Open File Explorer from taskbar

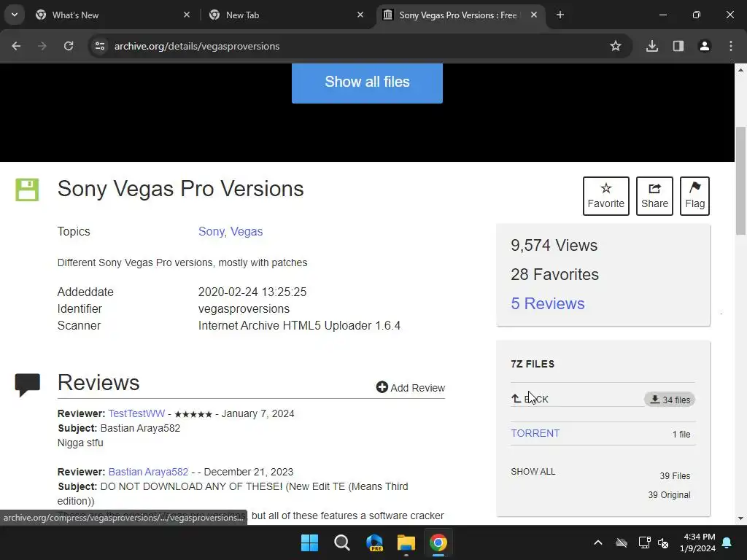[x=406, y=542]
